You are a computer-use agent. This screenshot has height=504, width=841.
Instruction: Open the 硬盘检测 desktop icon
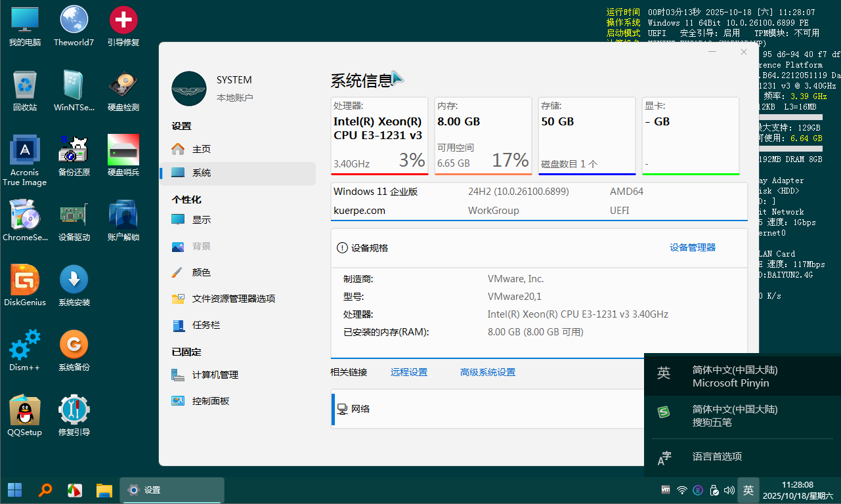tap(123, 86)
